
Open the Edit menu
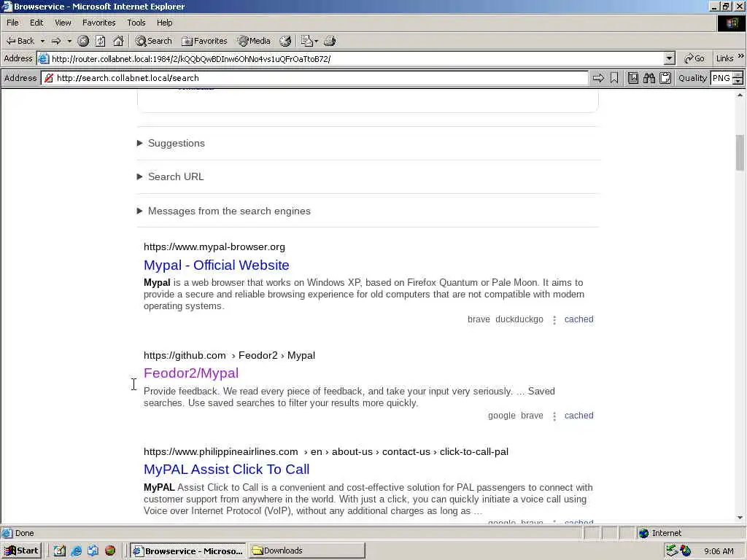[36, 23]
